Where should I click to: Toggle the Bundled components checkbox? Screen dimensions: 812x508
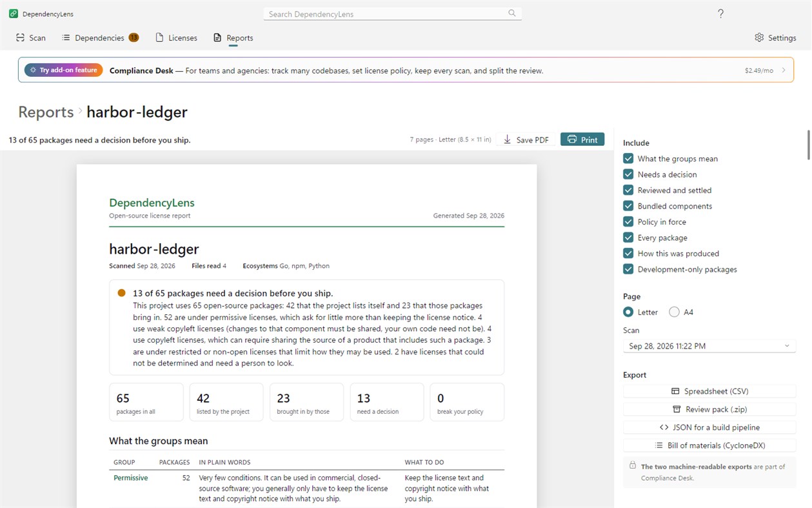(x=628, y=206)
